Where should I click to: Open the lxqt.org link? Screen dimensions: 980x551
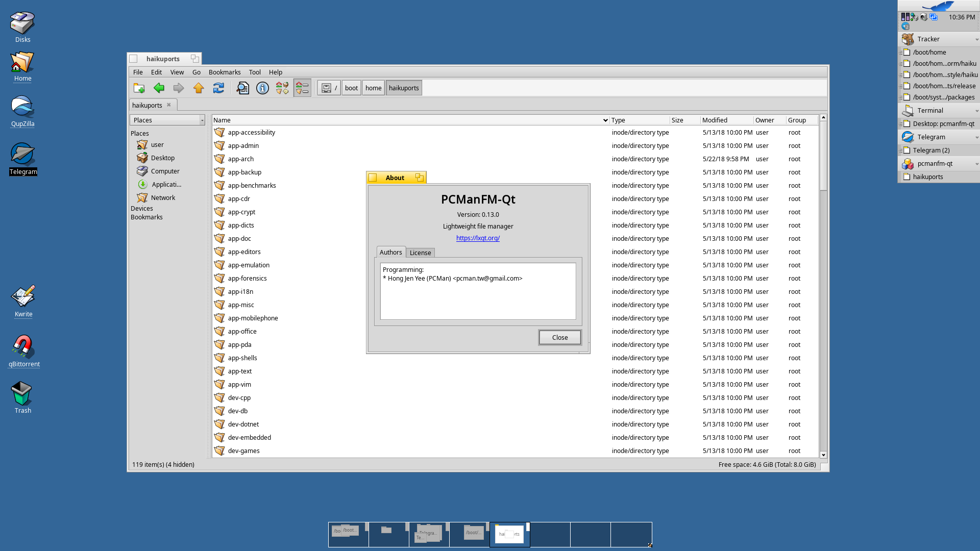click(478, 238)
